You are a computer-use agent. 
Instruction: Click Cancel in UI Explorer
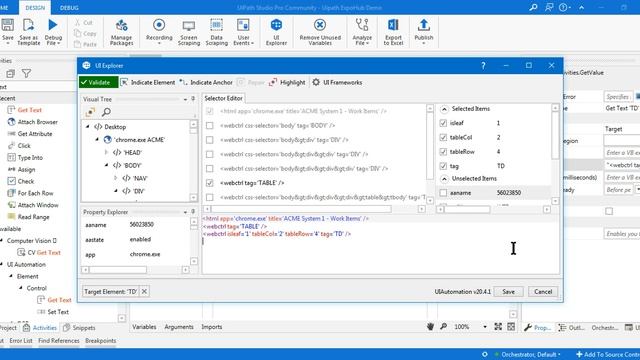[x=543, y=291]
